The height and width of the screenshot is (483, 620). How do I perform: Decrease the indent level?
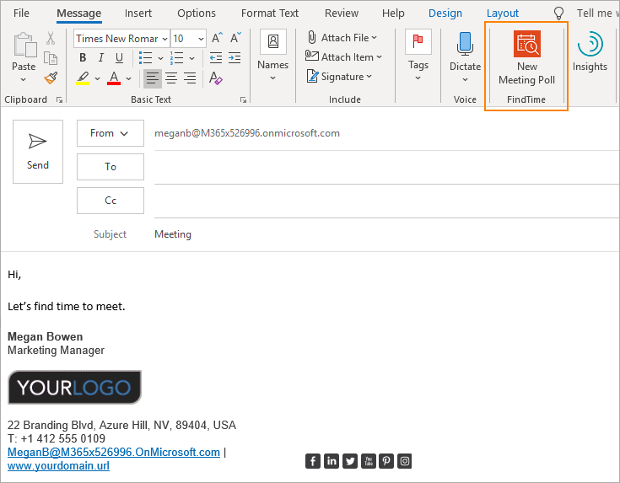[216, 58]
